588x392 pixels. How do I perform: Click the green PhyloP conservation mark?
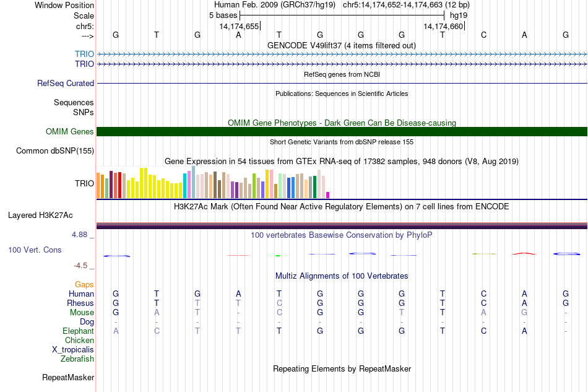click(x=278, y=256)
